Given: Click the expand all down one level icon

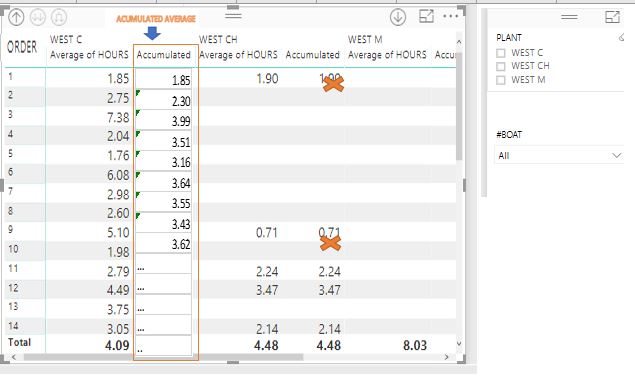Looking at the screenshot, I should (x=59, y=17).
